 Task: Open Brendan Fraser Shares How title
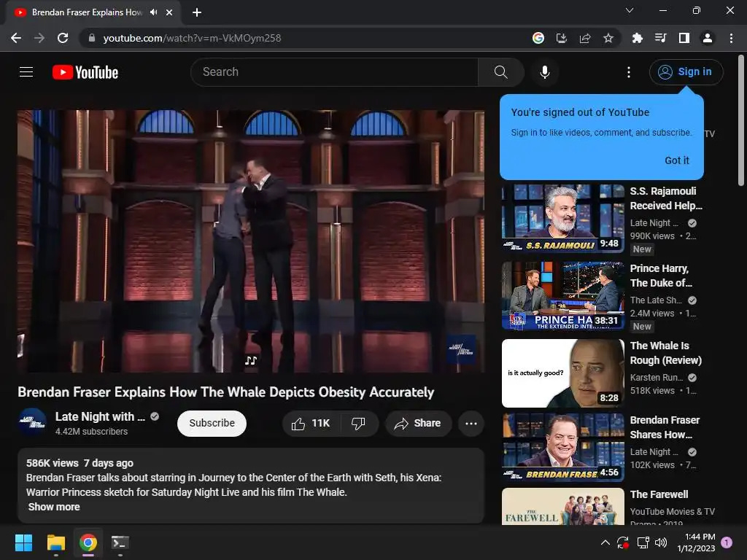665,427
